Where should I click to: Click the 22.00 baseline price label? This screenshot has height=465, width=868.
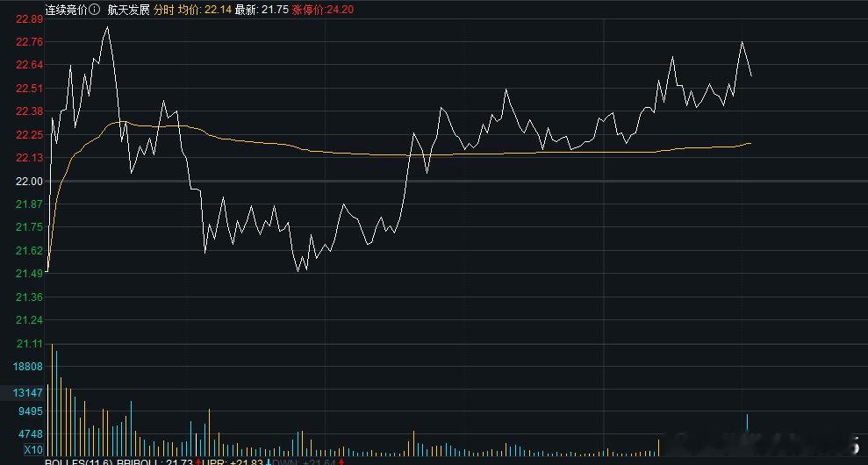29,182
